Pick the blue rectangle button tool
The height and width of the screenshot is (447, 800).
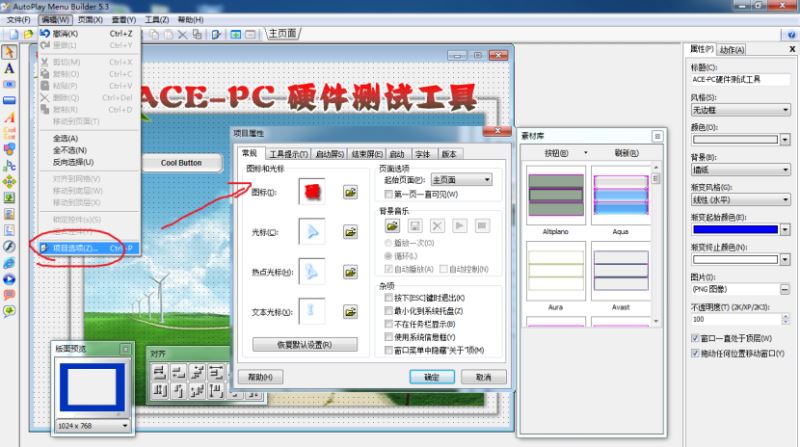coord(9,101)
